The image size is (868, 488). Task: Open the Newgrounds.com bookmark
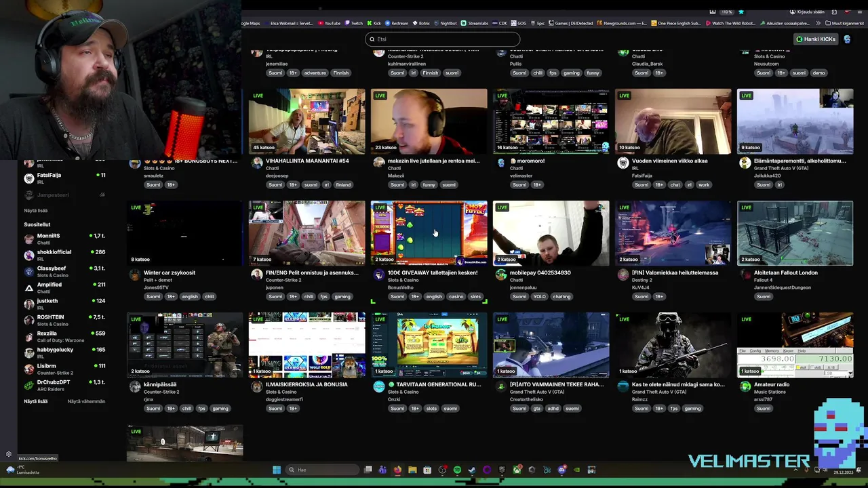(623, 23)
